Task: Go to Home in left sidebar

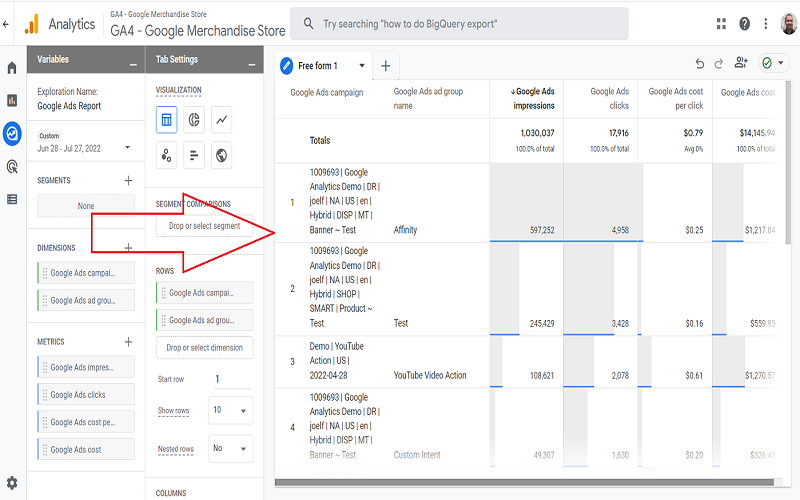Action: click(x=12, y=68)
